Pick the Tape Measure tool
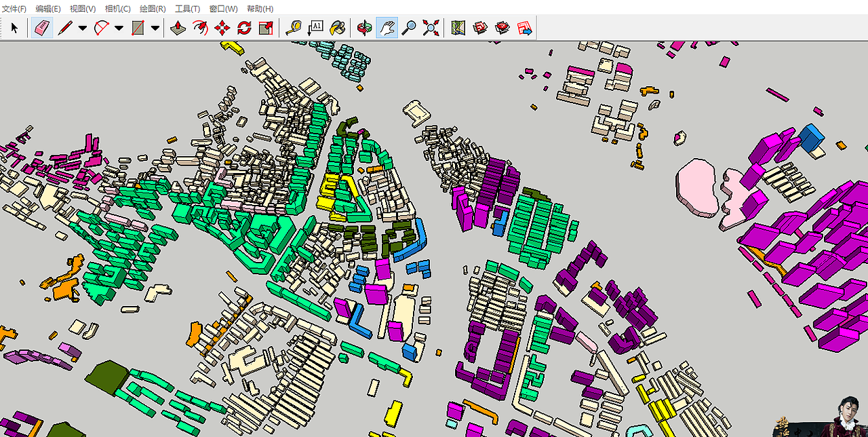This screenshot has width=868, height=437. pos(293,28)
